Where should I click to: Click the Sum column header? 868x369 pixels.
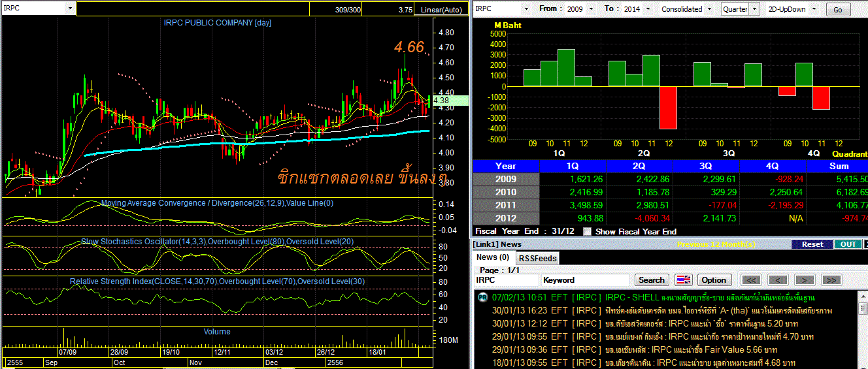837,166
